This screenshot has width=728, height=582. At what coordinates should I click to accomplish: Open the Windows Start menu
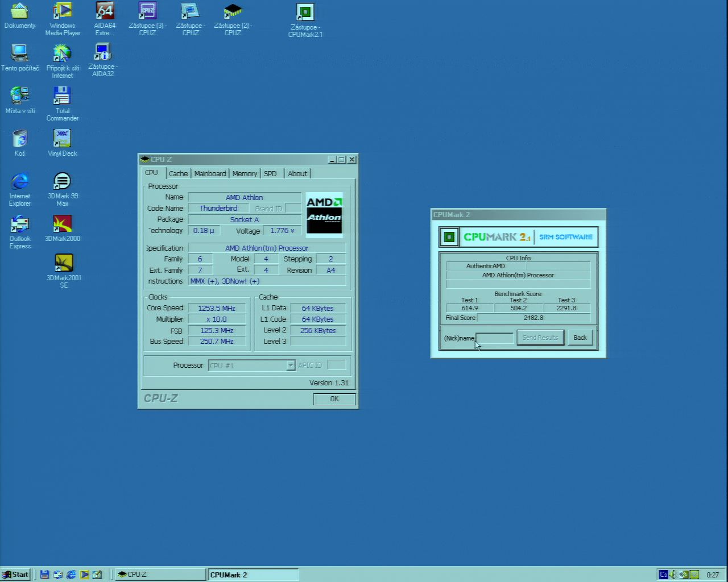pos(15,575)
